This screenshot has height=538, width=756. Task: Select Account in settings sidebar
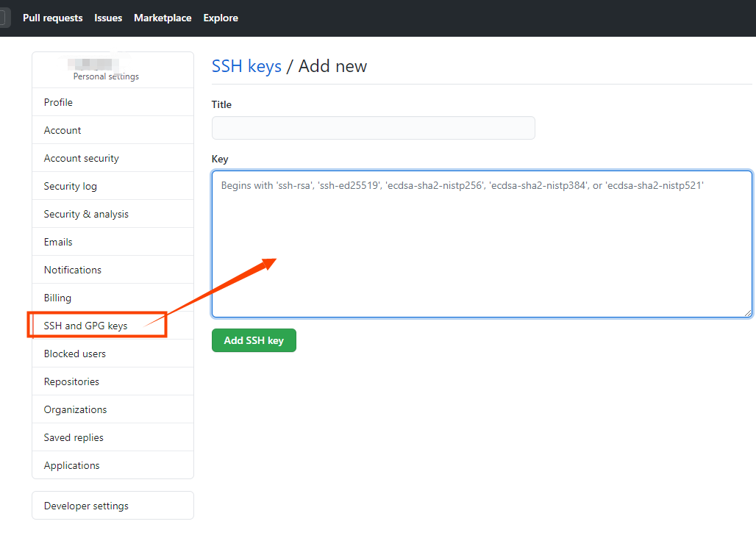(x=113, y=130)
